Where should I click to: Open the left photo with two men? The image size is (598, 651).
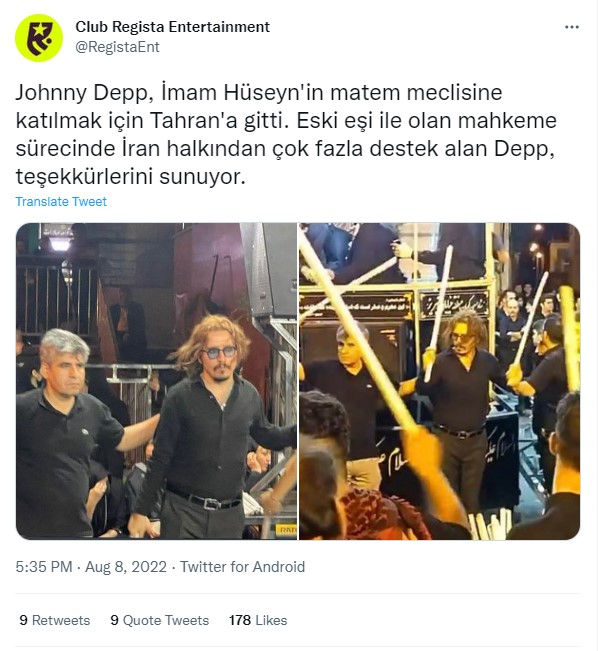[x=157, y=381]
